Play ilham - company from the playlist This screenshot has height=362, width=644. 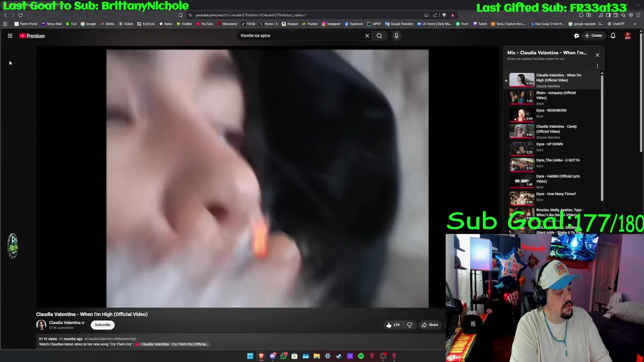(x=552, y=98)
